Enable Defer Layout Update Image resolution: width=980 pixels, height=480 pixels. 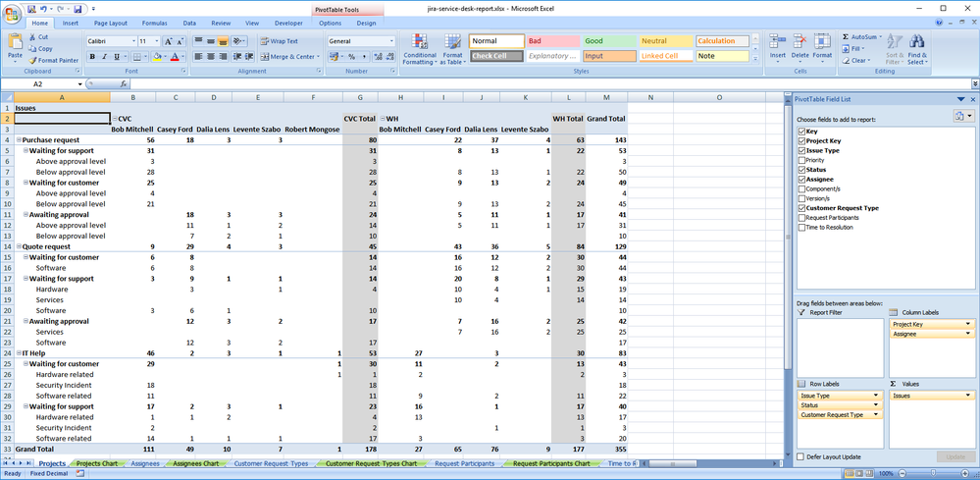[801, 456]
